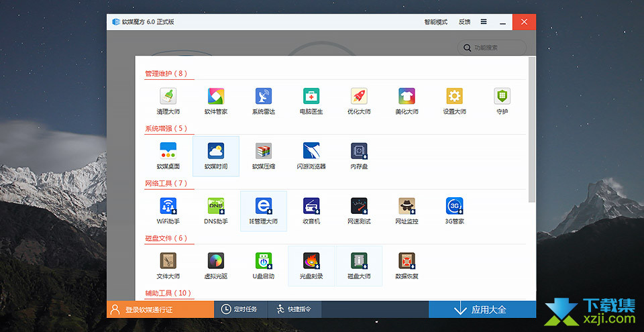The height and width of the screenshot is (332, 644).
Task: Launch 数据恢复 data recovery
Action: pos(407,266)
